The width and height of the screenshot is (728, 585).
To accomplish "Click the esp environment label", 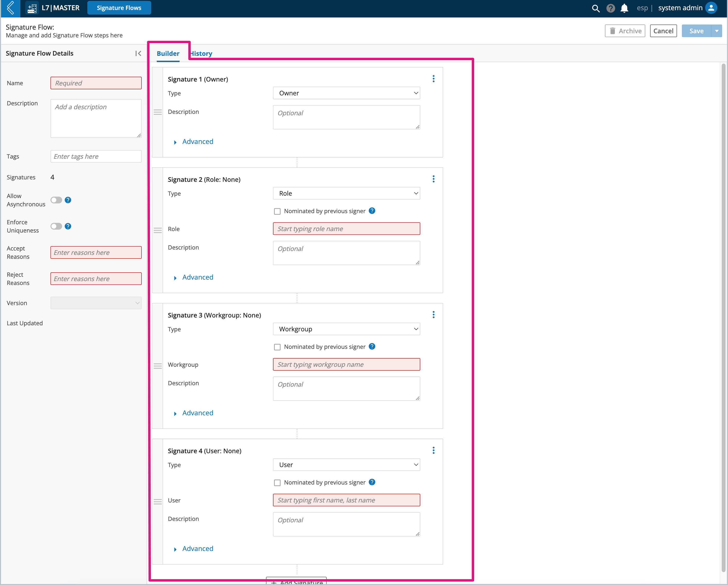I will click(x=642, y=8).
